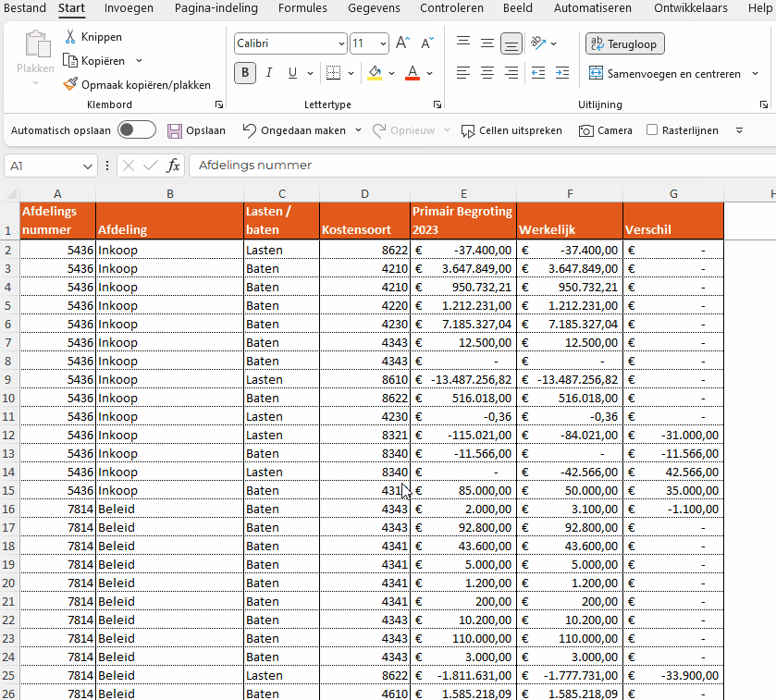Apply italic formatting to the cell
This screenshot has width=776, height=700.
click(269, 73)
